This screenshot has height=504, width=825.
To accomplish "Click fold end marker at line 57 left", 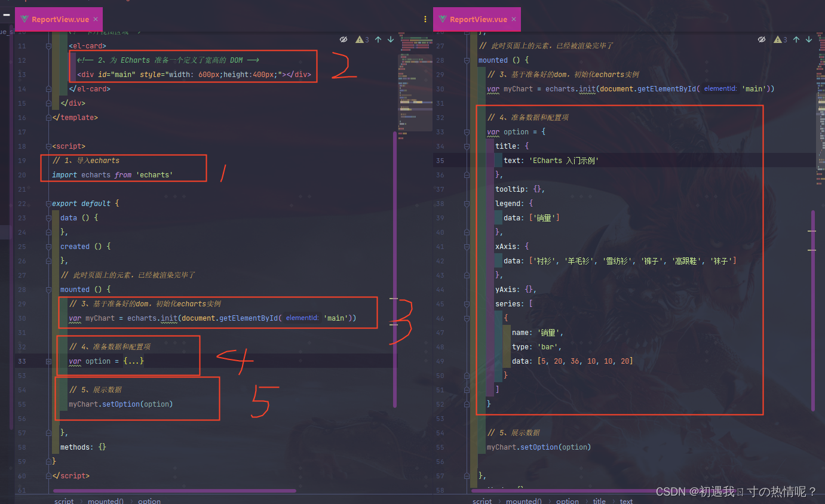I will point(48,433).
